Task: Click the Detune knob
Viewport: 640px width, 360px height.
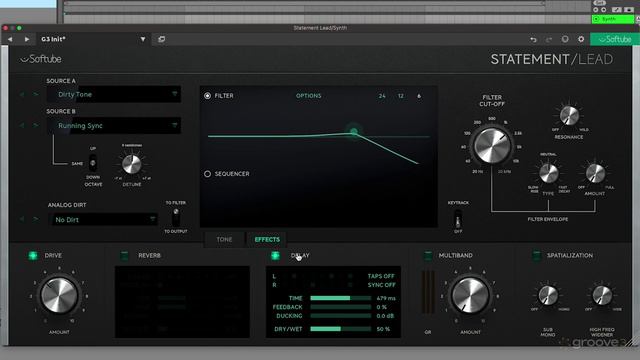Action: tap(131, 164)
